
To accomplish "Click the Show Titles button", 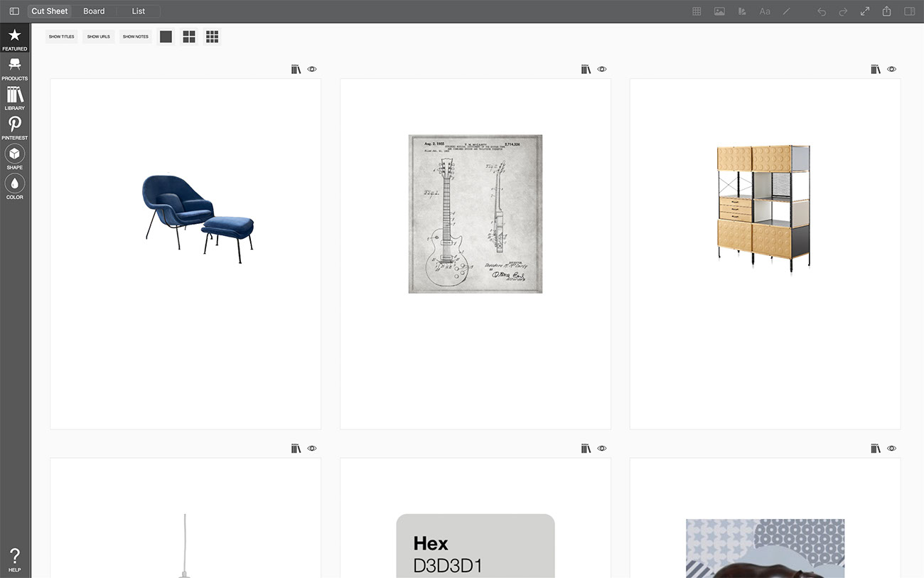I will coord(61,36).
